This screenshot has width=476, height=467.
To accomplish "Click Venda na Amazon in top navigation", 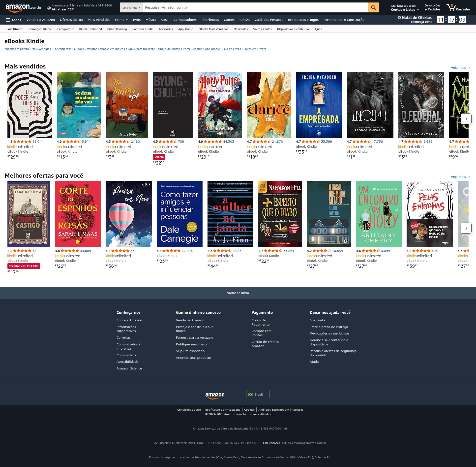I will pyautogui.click(x=41, y=20).
